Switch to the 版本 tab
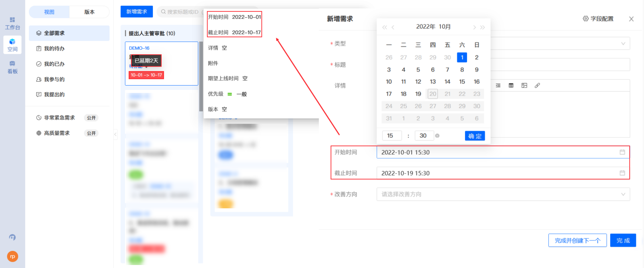 pos(89,12)
